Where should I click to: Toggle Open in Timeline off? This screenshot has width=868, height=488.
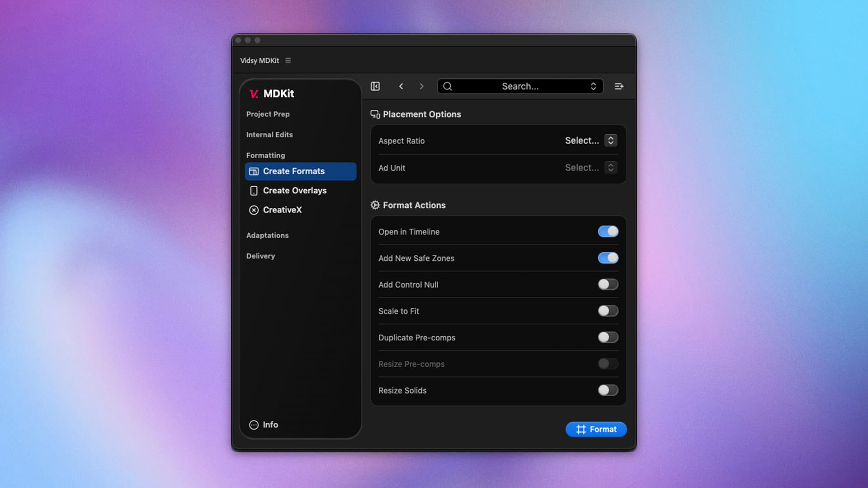608,231
